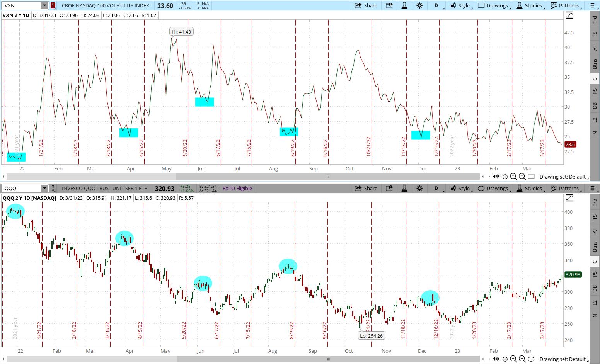Click the red symbol-link badge next to VXN
Image resolution: width=600 pixels, height=364 pixels.
click(x=53, y=5)
